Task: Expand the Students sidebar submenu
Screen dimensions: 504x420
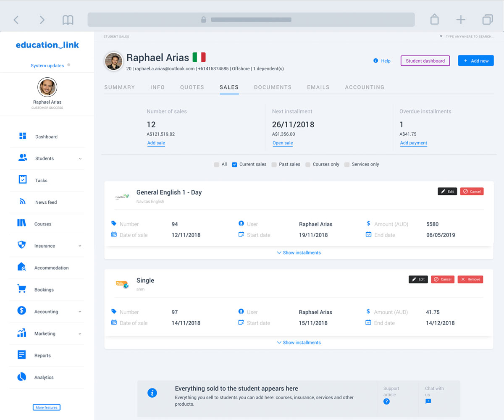Action: point(80,159)
